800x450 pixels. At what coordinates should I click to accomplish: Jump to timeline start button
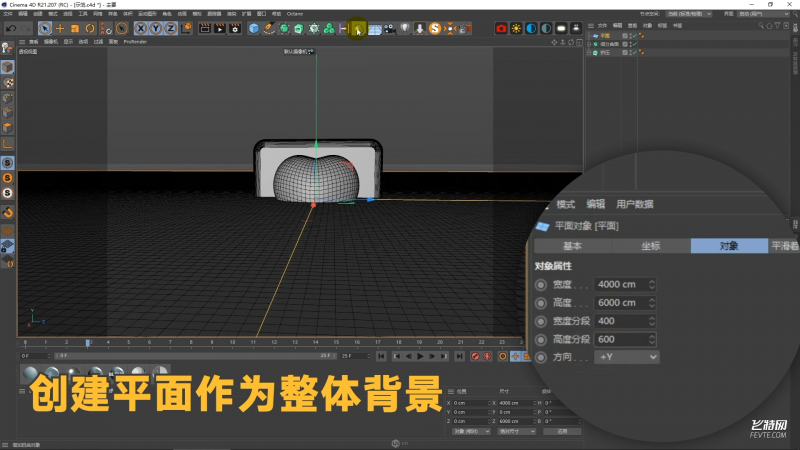pos(381,356)
